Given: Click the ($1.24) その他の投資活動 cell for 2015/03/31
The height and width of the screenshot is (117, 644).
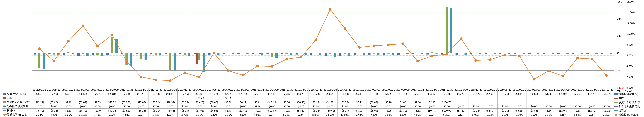Looking at the screenshot, I should coord(258,107).
